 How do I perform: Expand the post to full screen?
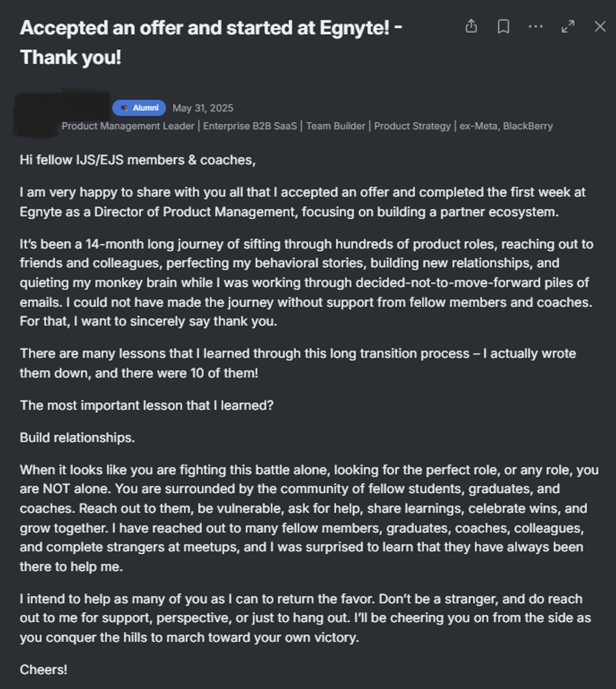click(x=567, y=26)
